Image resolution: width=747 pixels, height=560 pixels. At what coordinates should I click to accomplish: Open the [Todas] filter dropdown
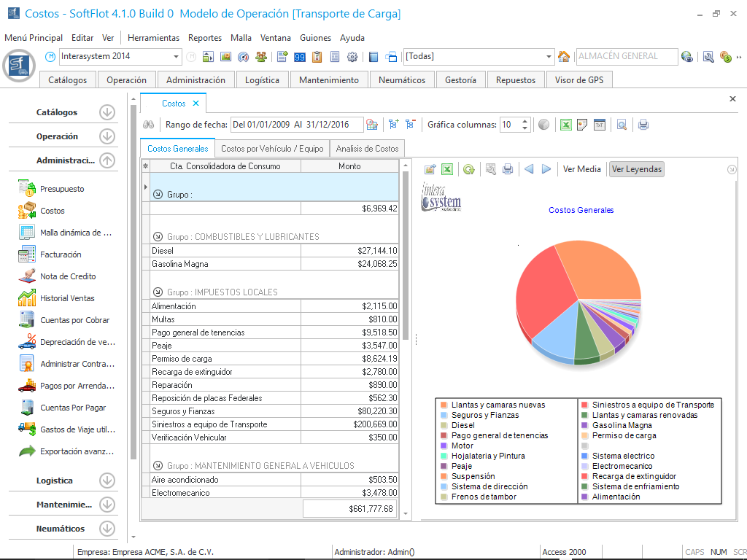click(549, 57)
